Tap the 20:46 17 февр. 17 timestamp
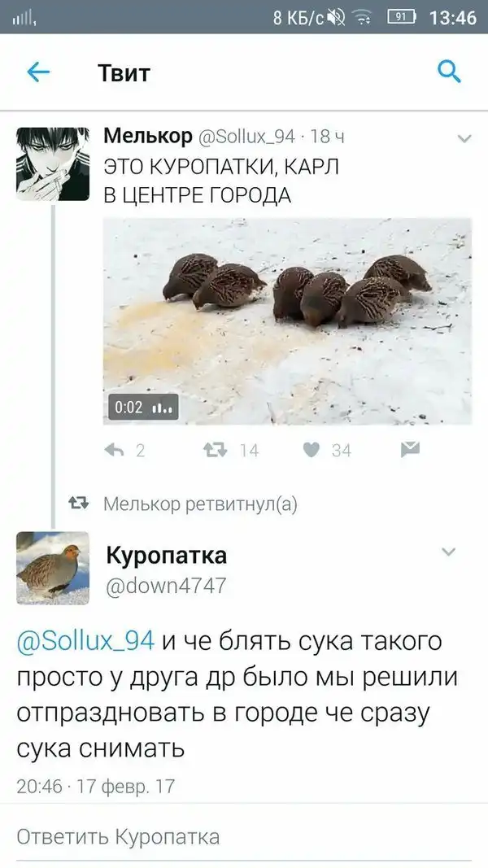The height and width of the screenshot is (868, 488). point(96,786)
